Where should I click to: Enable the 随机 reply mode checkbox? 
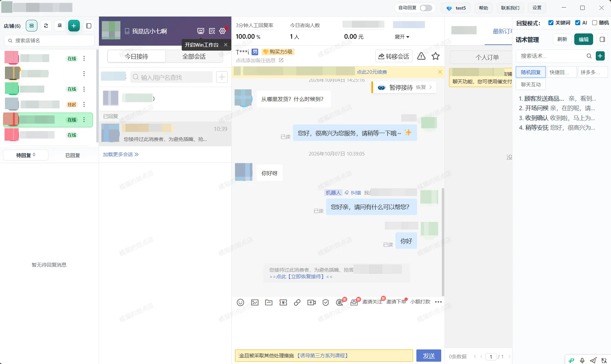[x=594, y=23]
